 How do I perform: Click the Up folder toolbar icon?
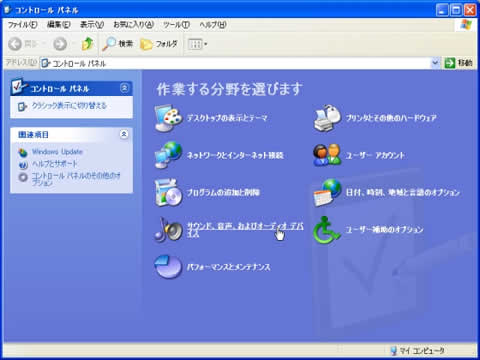click(x=87, y=44)
